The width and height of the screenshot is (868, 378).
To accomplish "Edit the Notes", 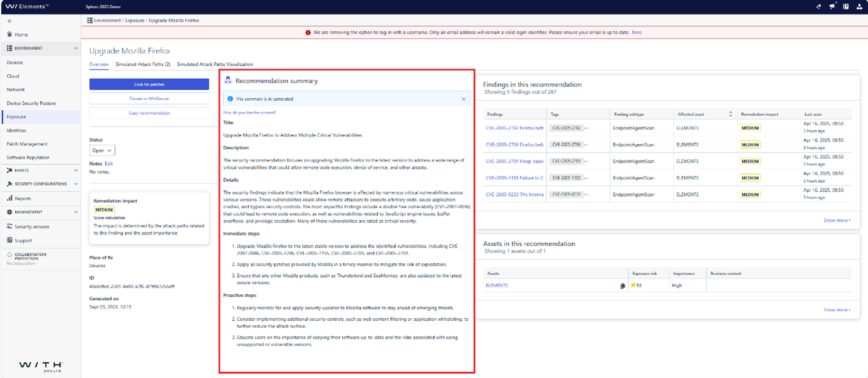I will 109,164.
